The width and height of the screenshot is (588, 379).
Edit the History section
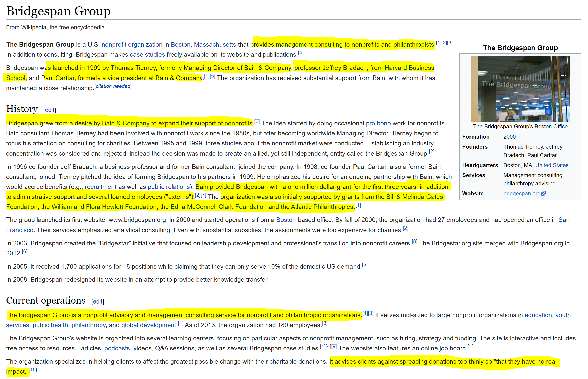(50, 110)
